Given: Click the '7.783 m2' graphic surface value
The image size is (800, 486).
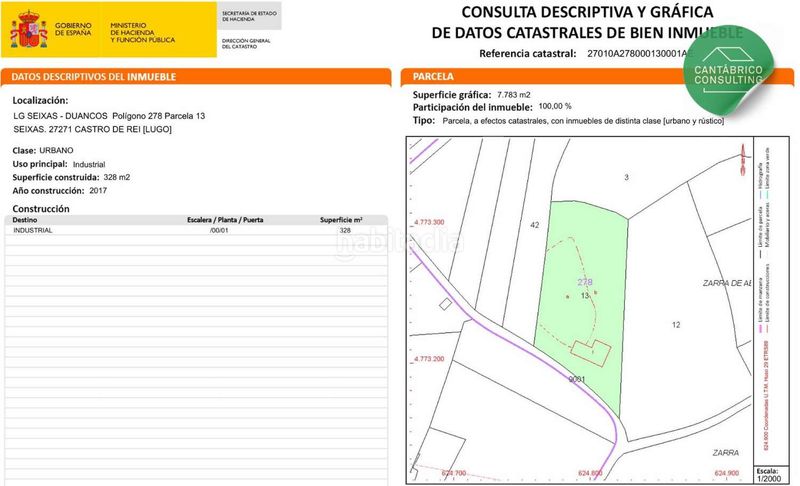Looking at the screenshot, I should pos(514,95).
